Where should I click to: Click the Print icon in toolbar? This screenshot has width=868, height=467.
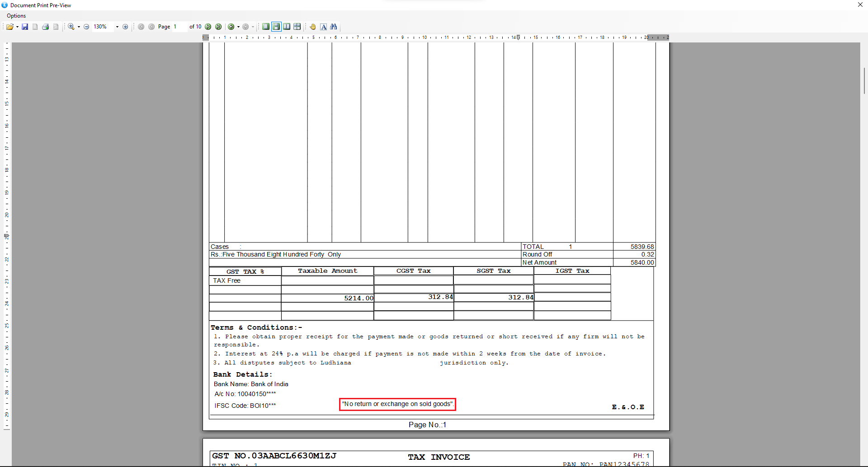[x=45, y=27]
